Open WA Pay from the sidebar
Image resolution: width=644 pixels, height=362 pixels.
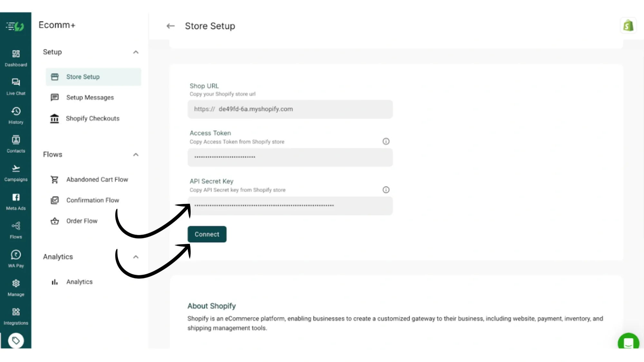tap(16, 257)
